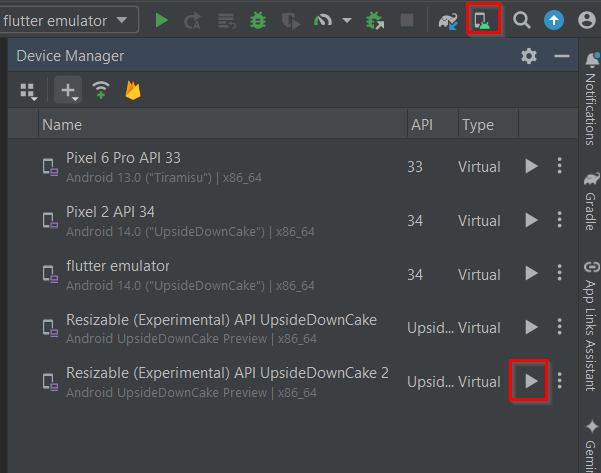This screenshot has width=601, height=473.
Task: Select the Pixel 6 Pro API 33 device
Action: pyautogui.click(x=292, y=167)
